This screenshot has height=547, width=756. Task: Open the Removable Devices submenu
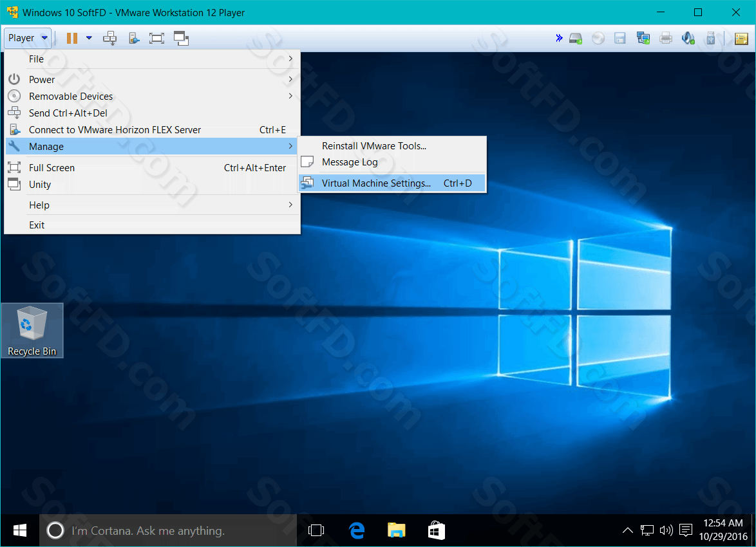tap(153, 97)
